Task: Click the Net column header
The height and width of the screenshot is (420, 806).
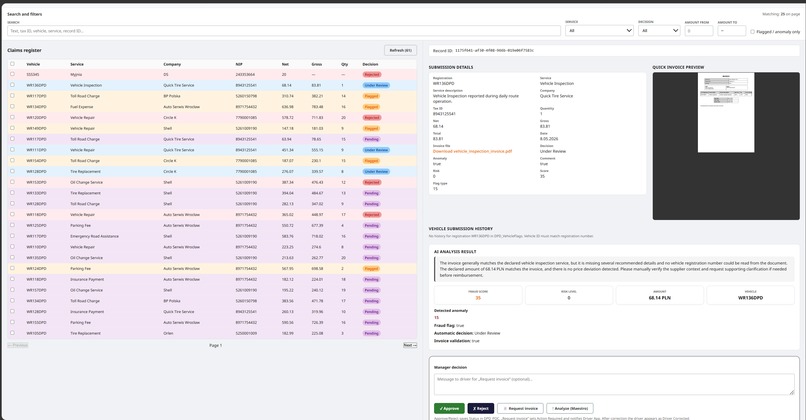Action: point(285,64)
